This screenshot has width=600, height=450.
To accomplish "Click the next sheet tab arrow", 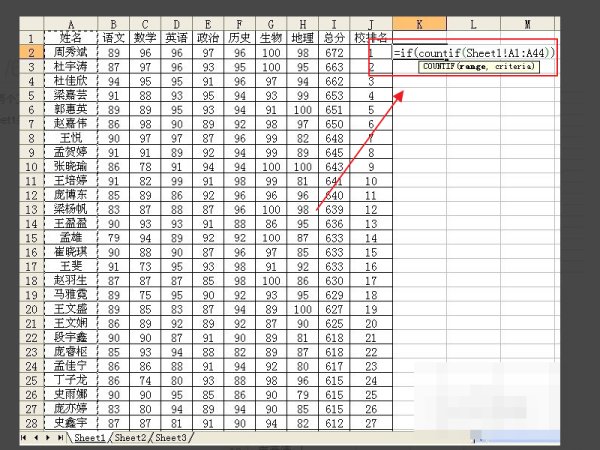I will (48, 437).
